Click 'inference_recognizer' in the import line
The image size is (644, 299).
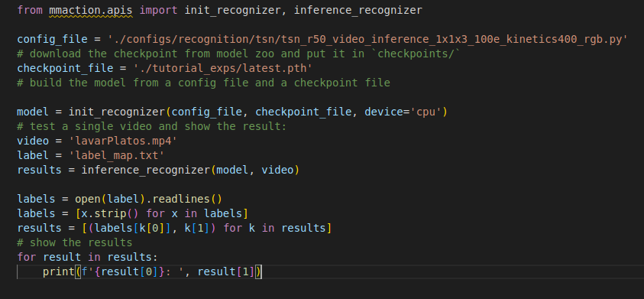point(358,10)
